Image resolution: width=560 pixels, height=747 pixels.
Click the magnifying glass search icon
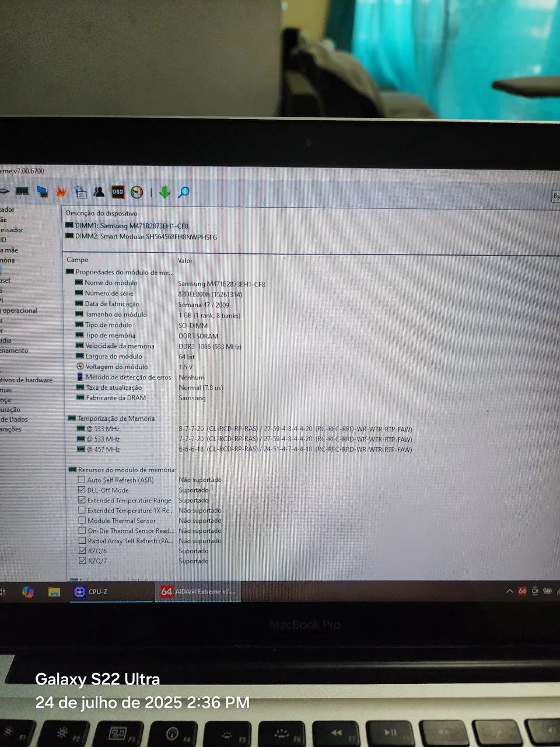184,192
